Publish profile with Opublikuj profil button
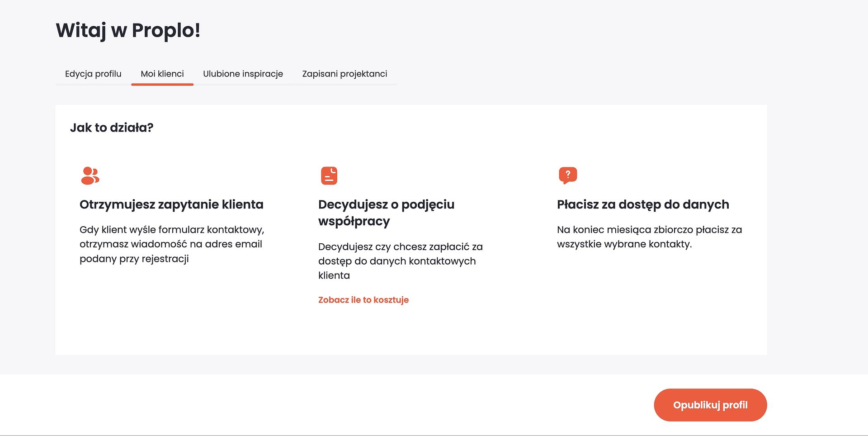 pos(710,405)
